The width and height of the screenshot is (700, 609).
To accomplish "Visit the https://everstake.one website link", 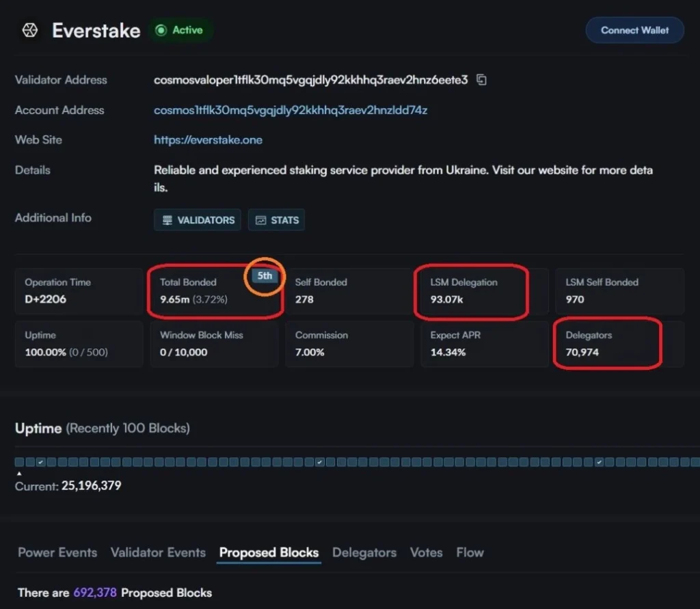I will [208, 140].
